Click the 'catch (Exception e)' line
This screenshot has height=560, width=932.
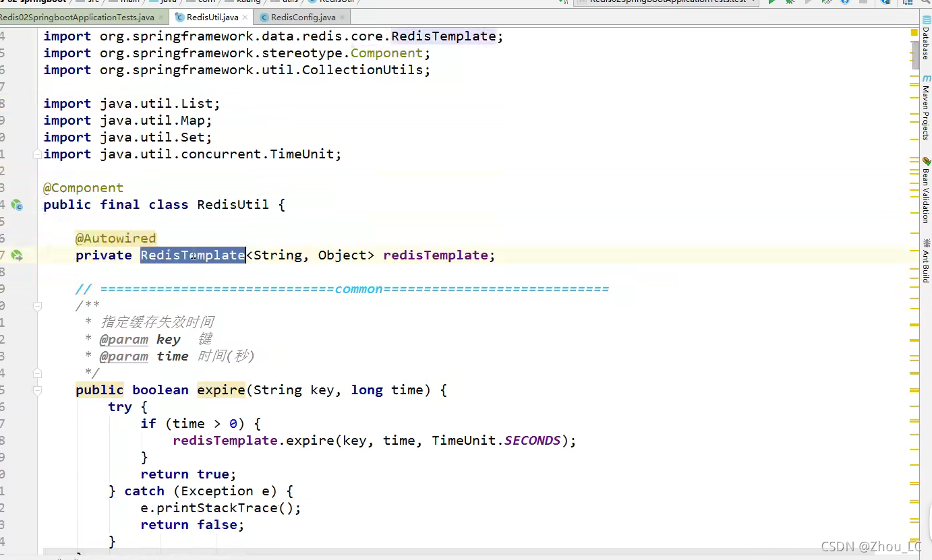coord(200,491)
